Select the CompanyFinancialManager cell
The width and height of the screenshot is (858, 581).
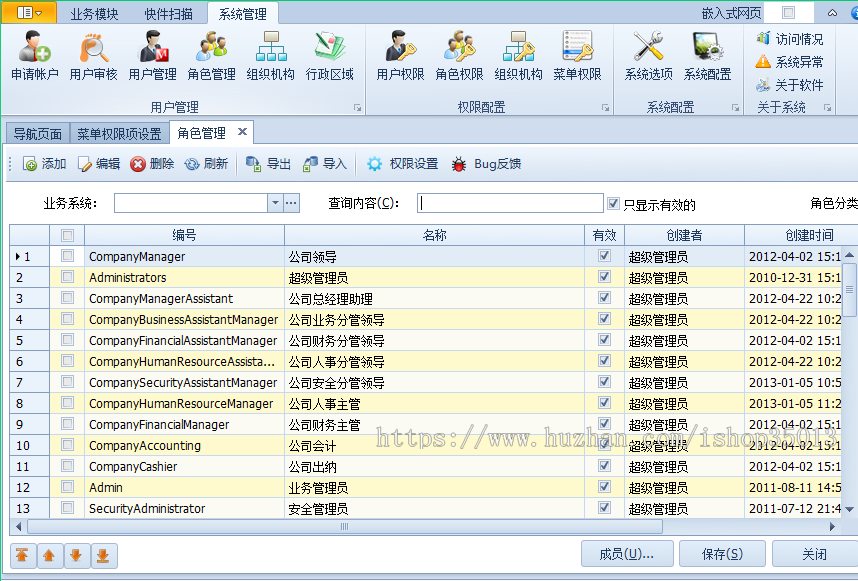click(184, 425)
